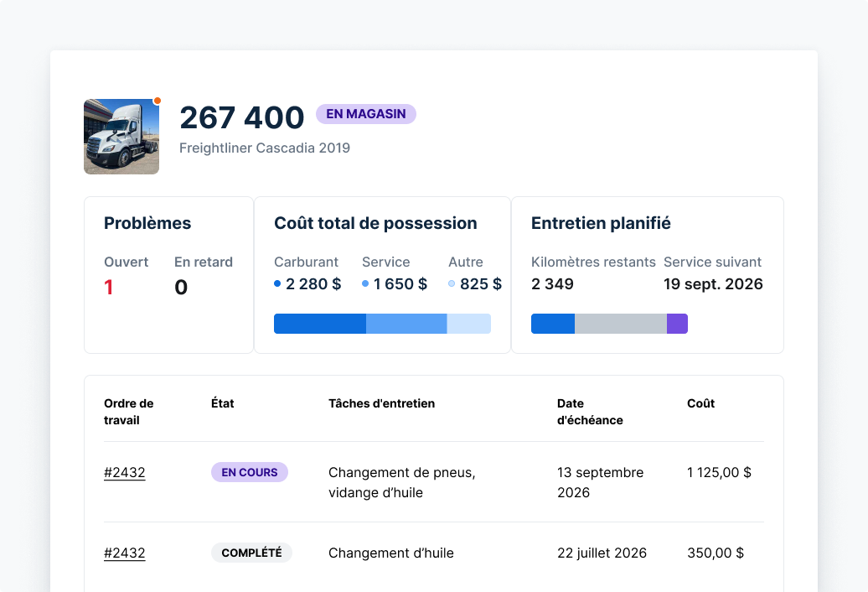
Task: Click purple segment of maintenance progress bar
Action: [678, 324]
